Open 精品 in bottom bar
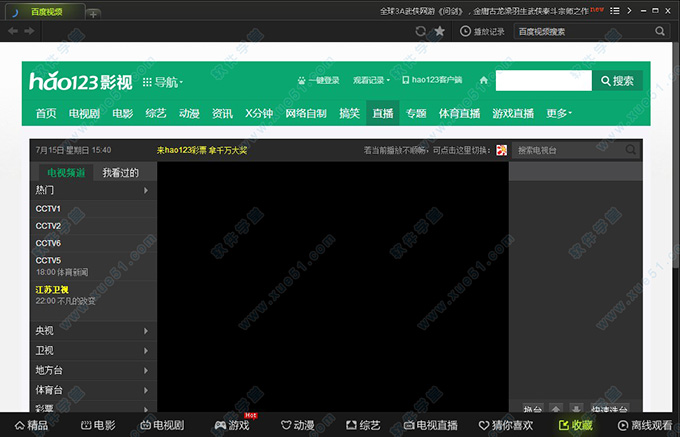This screenshot has height=437, width=680. (x=32, y=425)
